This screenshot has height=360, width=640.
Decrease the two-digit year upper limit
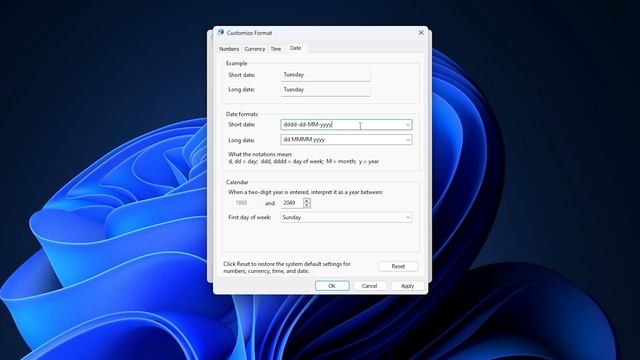[x=307, y=205]
